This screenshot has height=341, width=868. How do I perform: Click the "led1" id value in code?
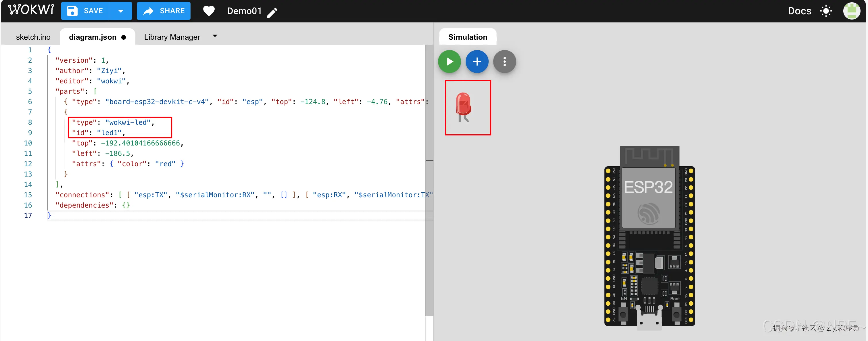coord(109,133)
